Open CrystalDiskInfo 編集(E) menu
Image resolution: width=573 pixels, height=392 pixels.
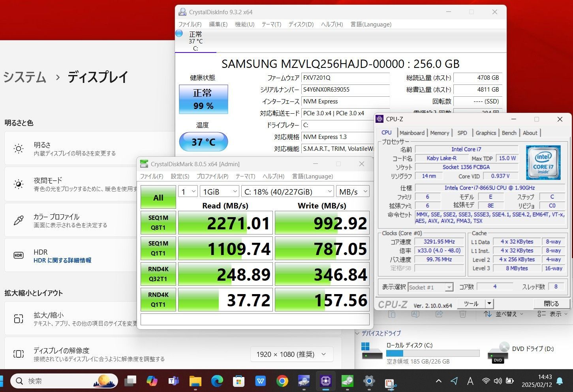click(218, 24)
